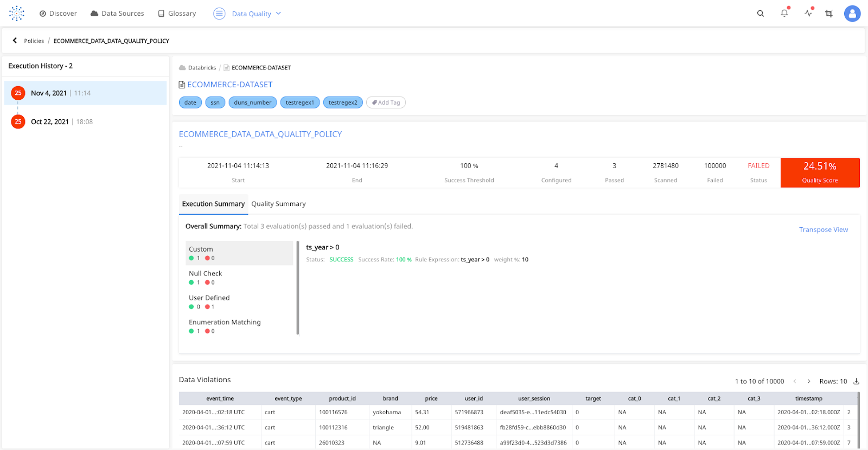Download data violations
The image size is (868, 450).
(856, 382)
